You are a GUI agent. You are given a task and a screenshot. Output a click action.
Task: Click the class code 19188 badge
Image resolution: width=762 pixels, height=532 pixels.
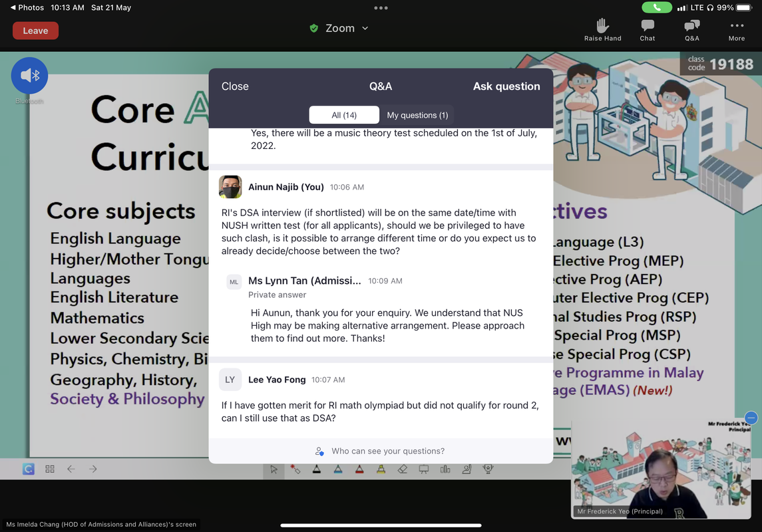coord(720,64)
